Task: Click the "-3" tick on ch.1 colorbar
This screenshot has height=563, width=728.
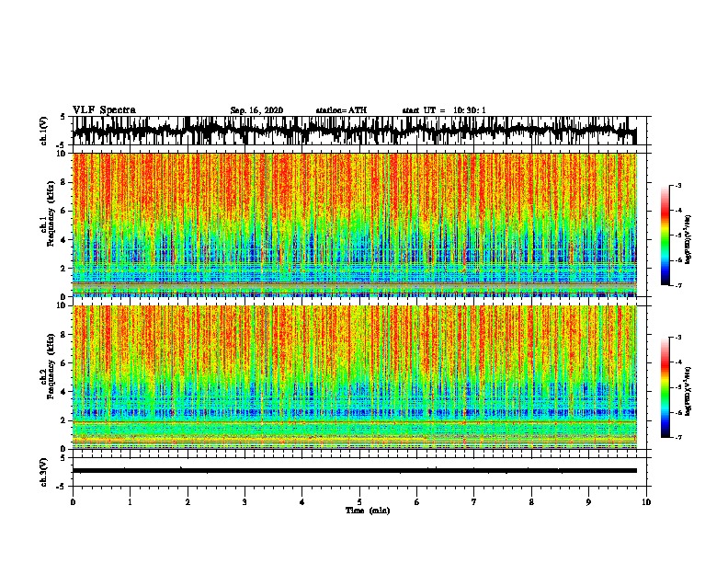Action: pos(678,186)
